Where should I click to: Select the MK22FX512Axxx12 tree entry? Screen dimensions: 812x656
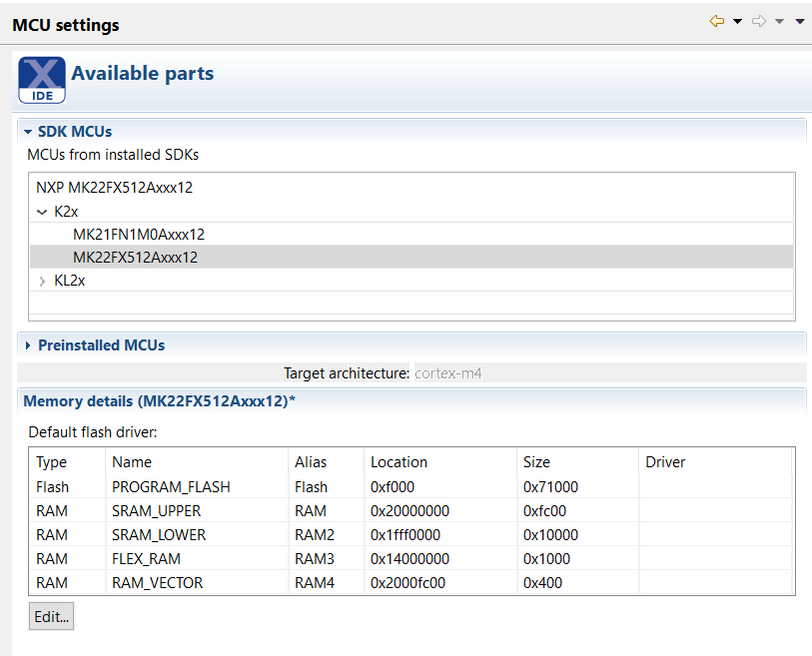[136, 258]
